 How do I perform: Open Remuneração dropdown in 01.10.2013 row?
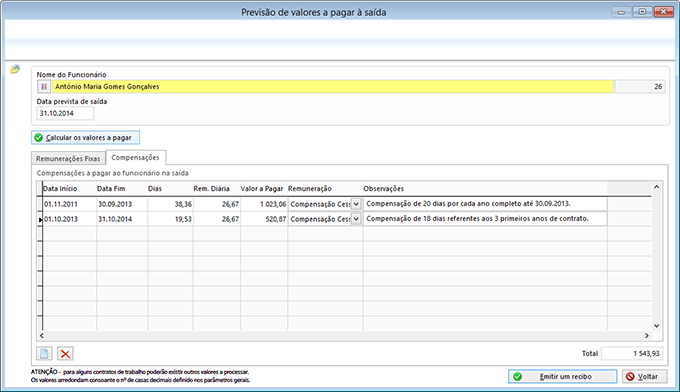356,219
